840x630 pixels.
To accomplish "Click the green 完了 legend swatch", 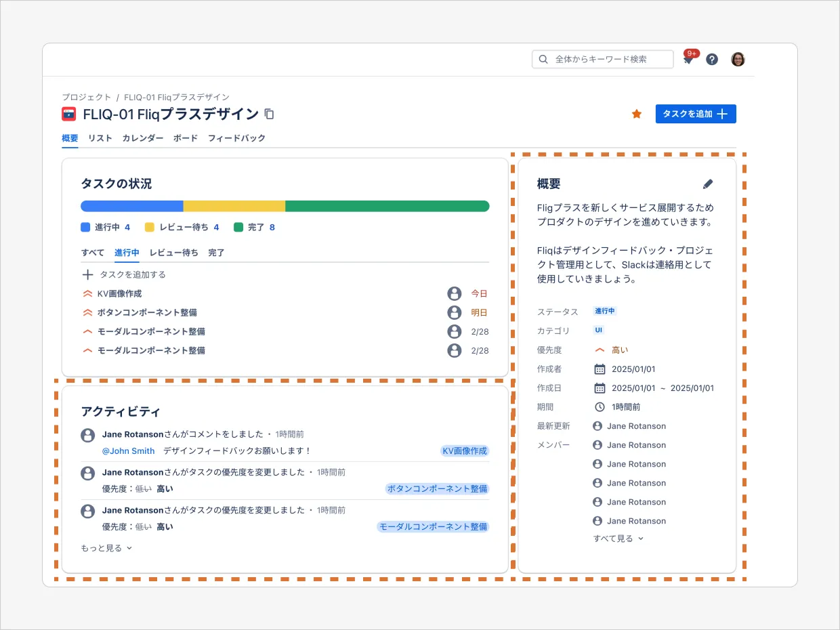I will (238, 227).
